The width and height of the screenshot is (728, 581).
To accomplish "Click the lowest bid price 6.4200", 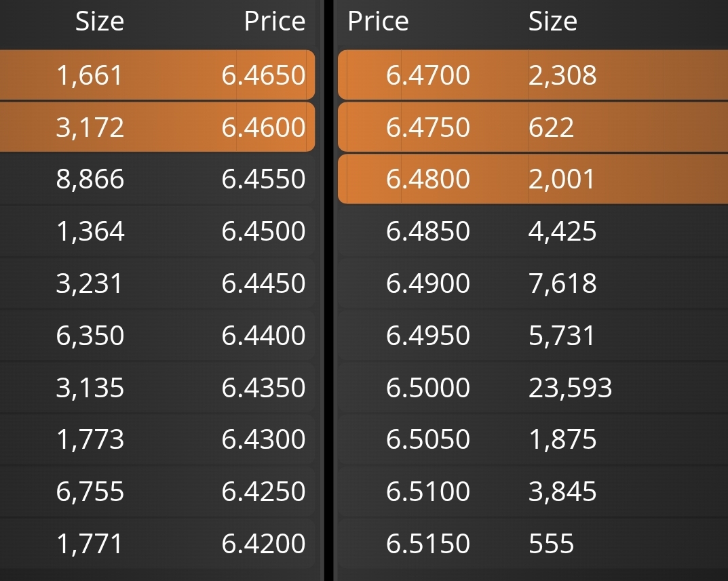I will click(263, 544).
